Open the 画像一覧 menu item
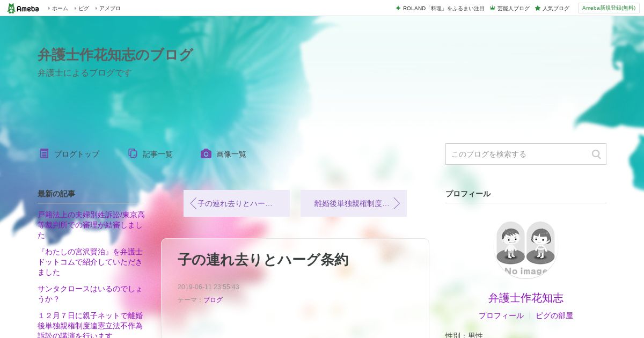Viewport: 644px width, 338px height. pos(231,154)
